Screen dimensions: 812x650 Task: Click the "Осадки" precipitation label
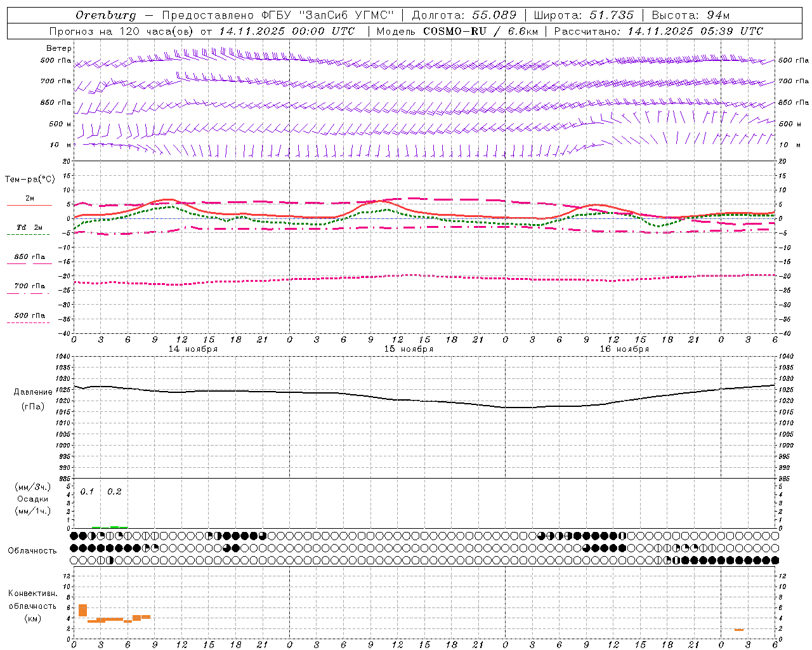pyautogui.click(x=33, y=499)
